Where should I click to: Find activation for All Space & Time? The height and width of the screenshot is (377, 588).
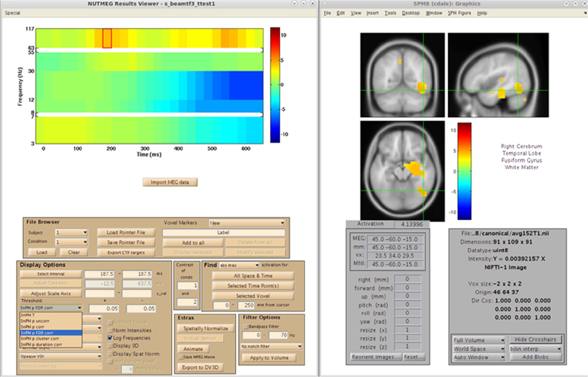[253, 276]
